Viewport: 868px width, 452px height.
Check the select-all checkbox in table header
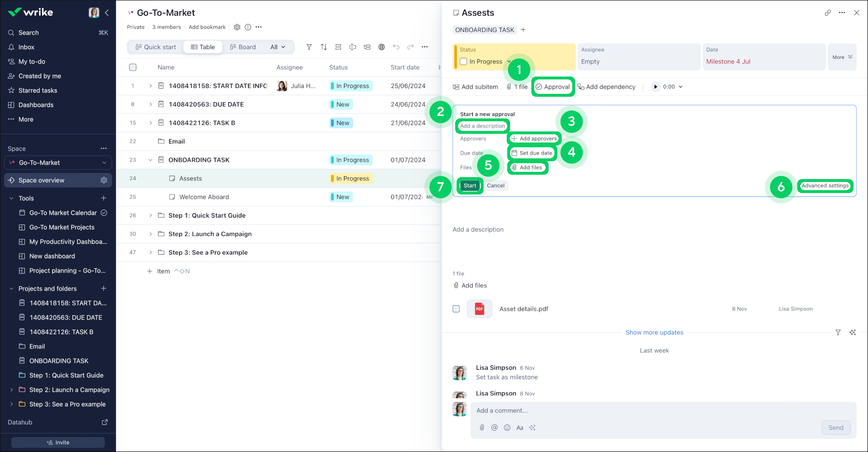133,67
